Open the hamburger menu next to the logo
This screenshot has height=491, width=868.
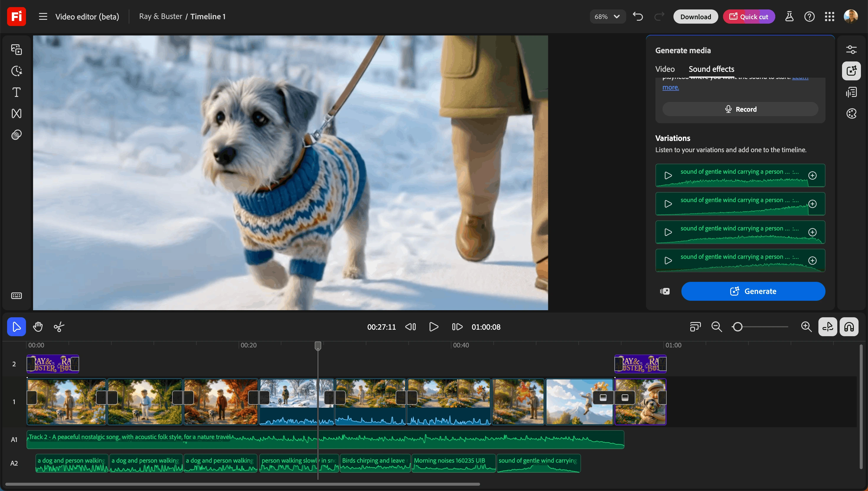click(43, 16)
